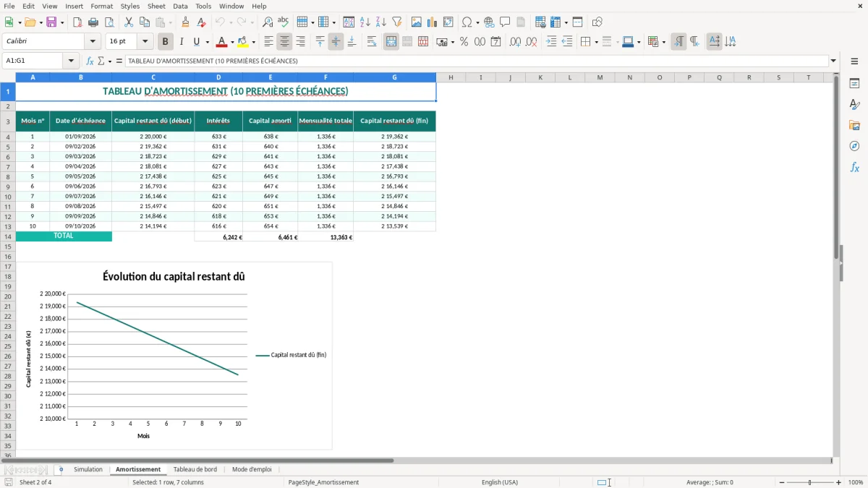The height and width of the screenshot is (488, 868).
Task: Toggle Wrap Text
Action: coord(372,42)
